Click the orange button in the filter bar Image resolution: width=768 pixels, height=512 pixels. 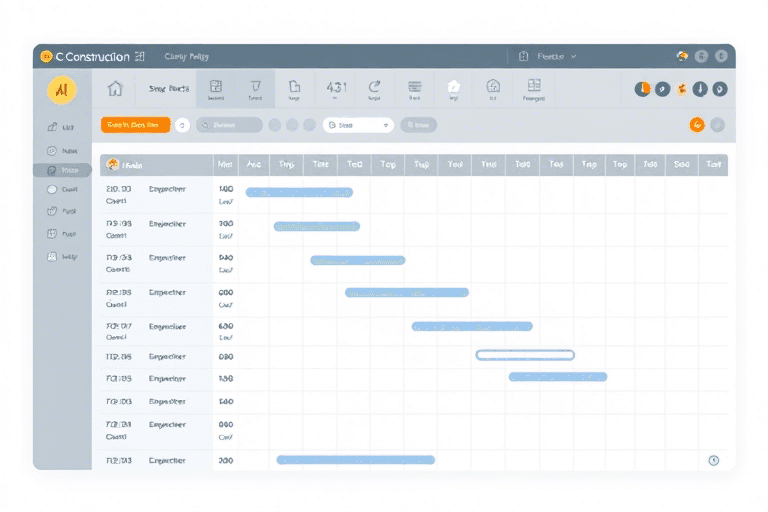[x=135, y=125]
